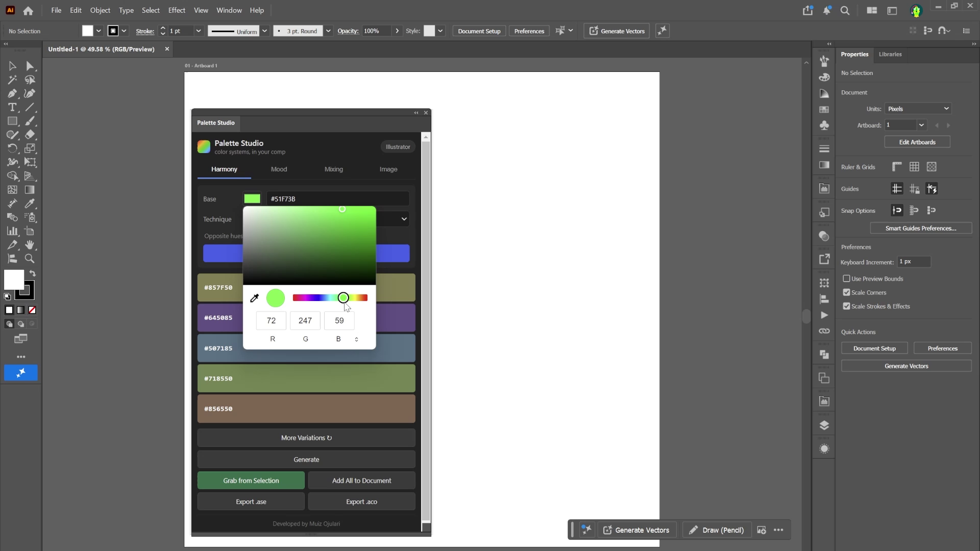Select the Line Segment tool

click(x=30, y=107)
